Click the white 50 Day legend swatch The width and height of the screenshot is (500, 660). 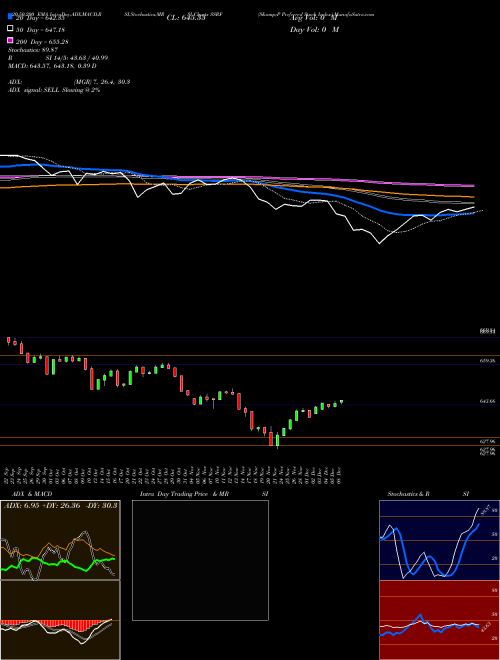click(10, 29)
